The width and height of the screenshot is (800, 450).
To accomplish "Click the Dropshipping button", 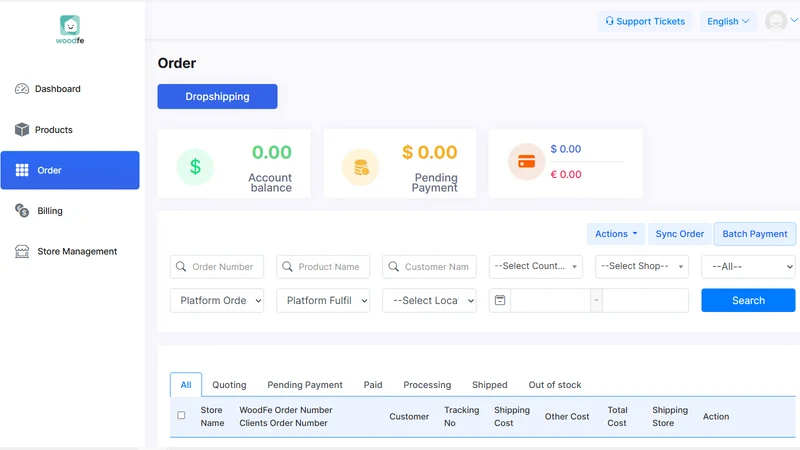I will (217, 96).
